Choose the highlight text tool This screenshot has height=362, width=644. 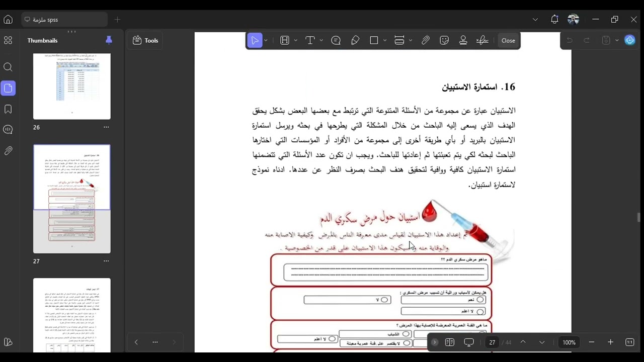point(285,40)
